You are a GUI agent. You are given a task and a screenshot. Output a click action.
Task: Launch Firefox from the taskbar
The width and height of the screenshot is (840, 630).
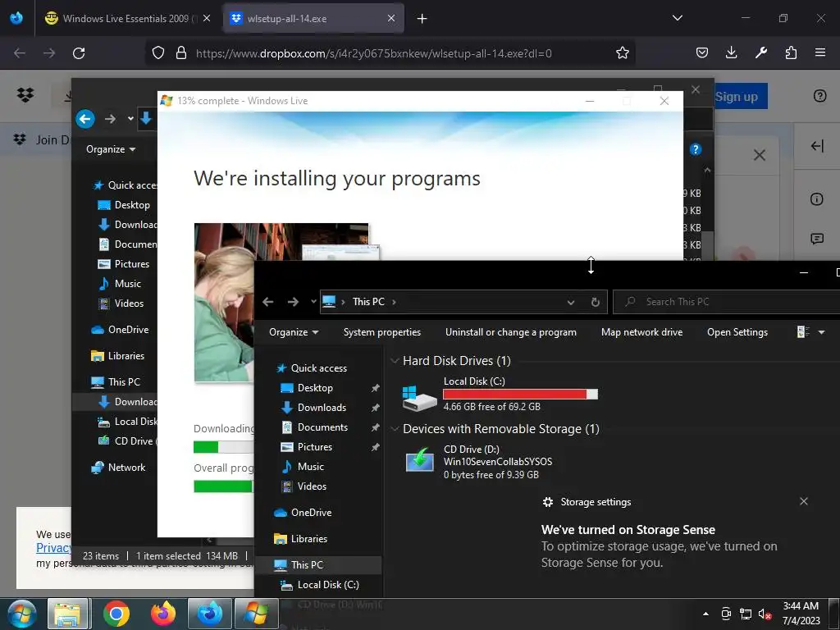(x=163, y=614)
